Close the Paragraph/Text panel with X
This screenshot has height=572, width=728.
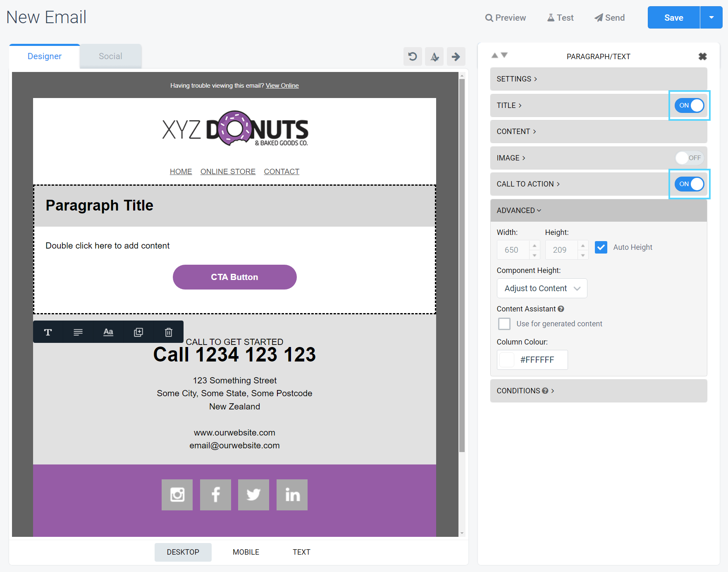point(702,56)
